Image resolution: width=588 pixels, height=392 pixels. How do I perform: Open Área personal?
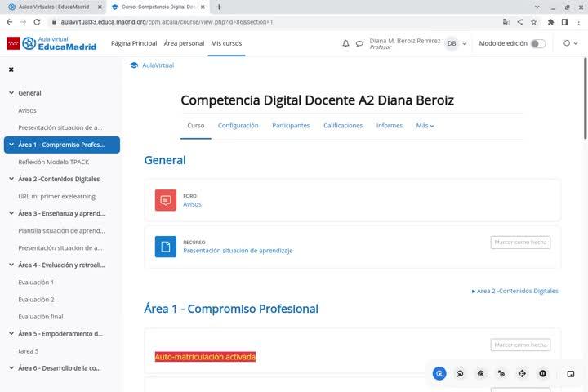pyautogui.click(x=184, y=43)
